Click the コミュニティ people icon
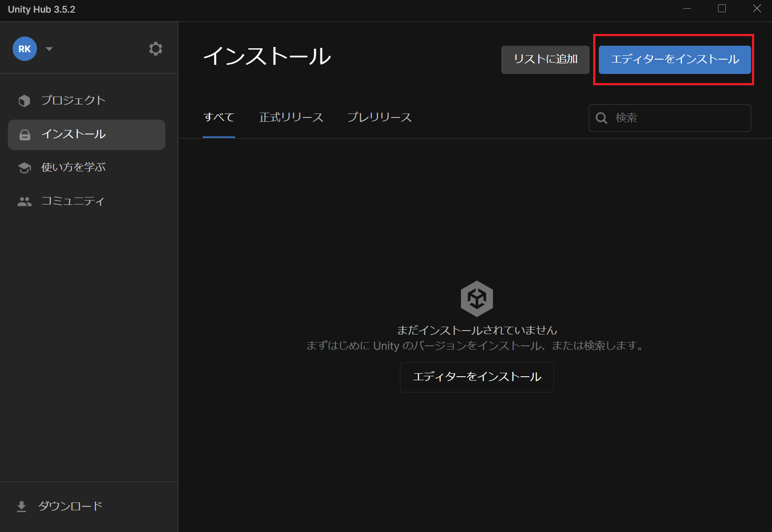 (x=24, y=201)
